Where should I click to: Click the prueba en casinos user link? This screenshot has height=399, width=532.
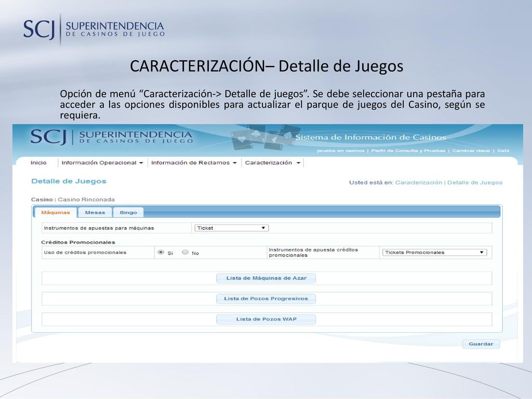pos(341,151)
